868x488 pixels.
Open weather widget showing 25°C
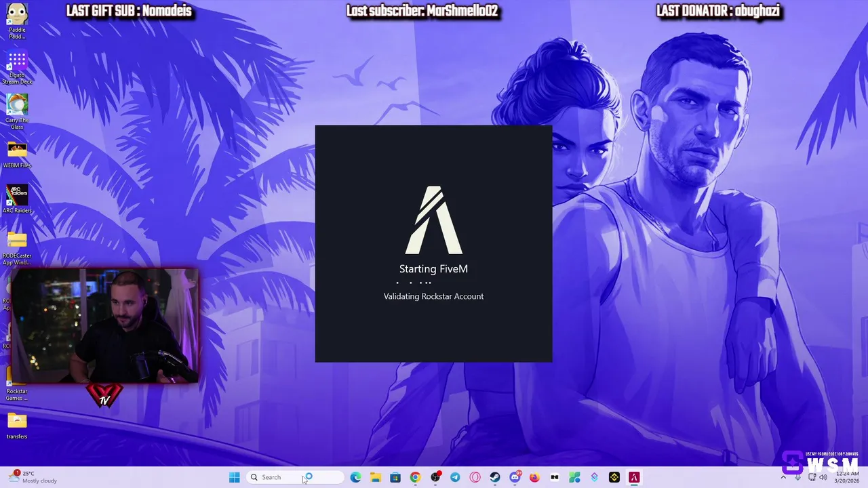[x=34, y=477]
